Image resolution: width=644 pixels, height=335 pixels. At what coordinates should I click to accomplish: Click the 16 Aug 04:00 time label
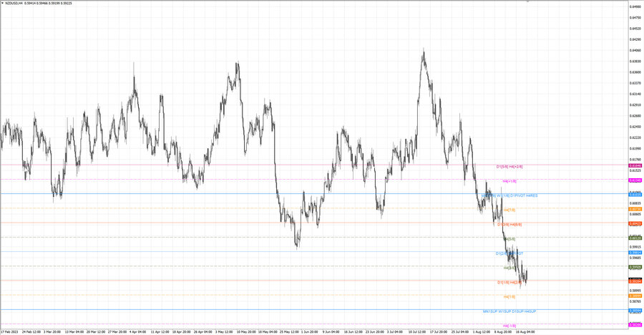click(x=525, y=331)
